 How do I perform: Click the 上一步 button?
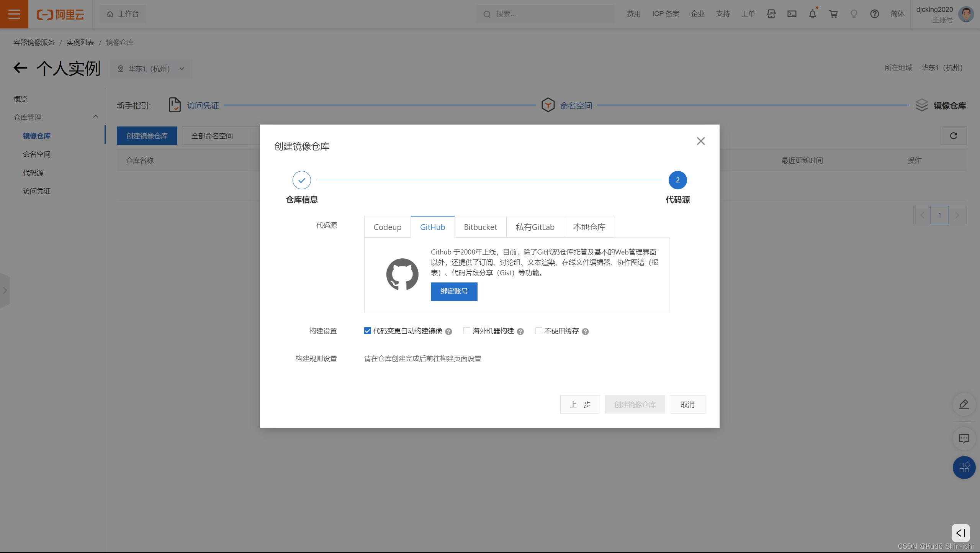coord(580,404)
